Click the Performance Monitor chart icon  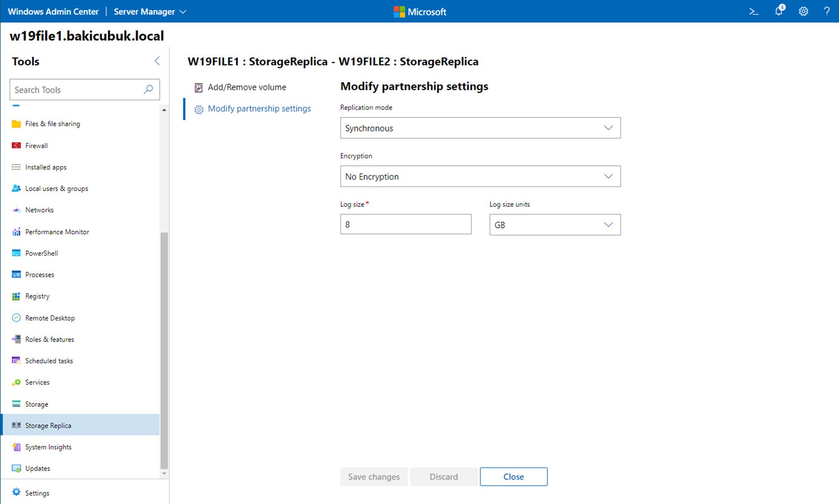pos(16,232)
